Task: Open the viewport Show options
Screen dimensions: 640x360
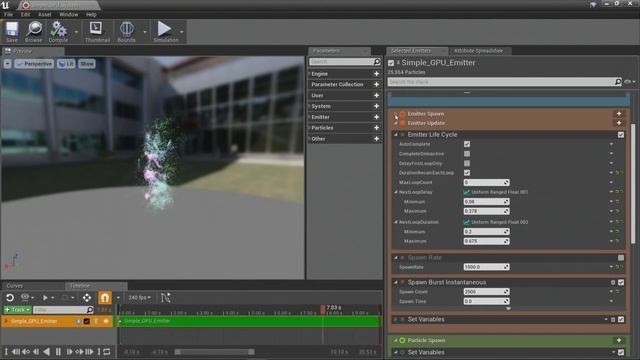Action: pyautogui.click(x=87, y=64)
